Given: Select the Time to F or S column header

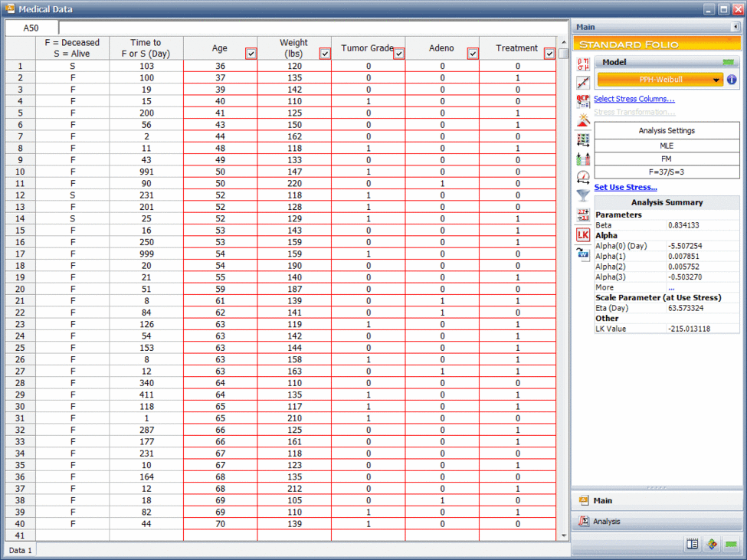Looking at the screenshot, I should [146, 48].
